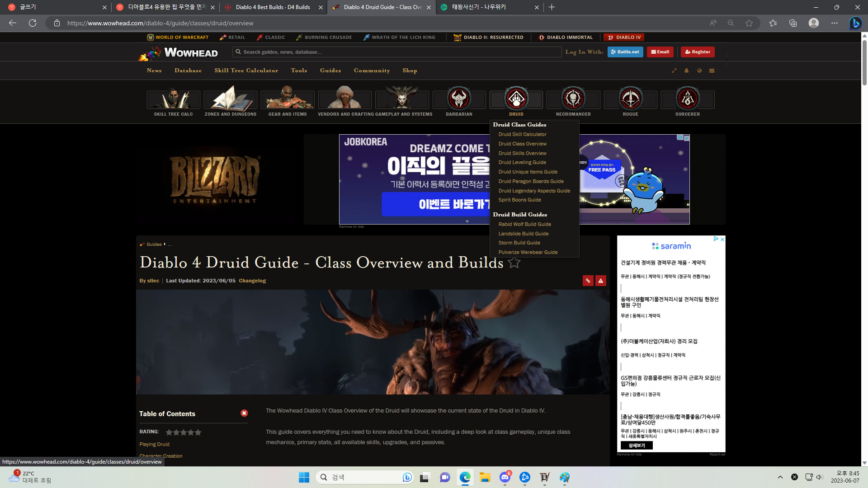
Task: Switch to the Diablo 4 Best Builds tab
Action: pyautogui.click(x=273, y=7)
